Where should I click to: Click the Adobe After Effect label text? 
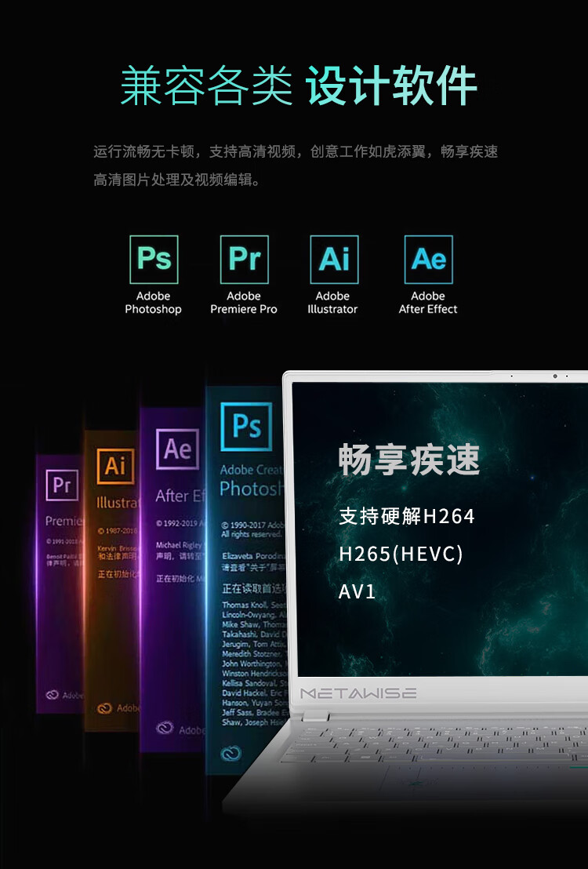coord(428,303)
